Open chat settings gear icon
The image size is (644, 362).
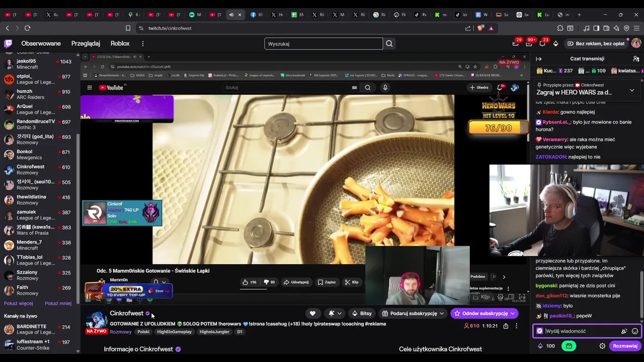[x=602, y=346]
